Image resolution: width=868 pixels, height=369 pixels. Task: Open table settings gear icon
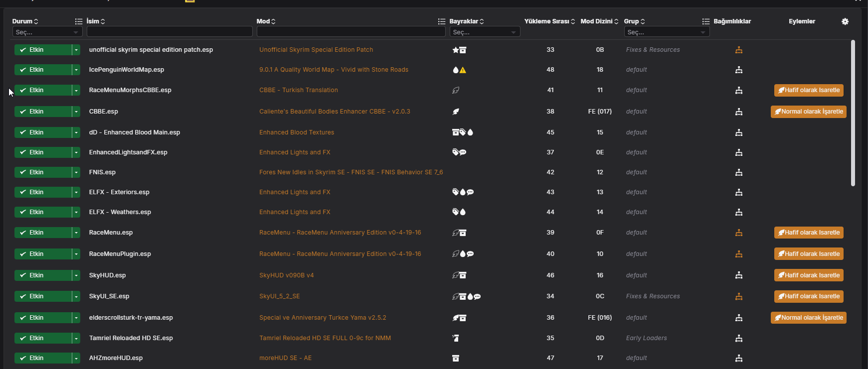pyautogui.click(x=845, y=21)
